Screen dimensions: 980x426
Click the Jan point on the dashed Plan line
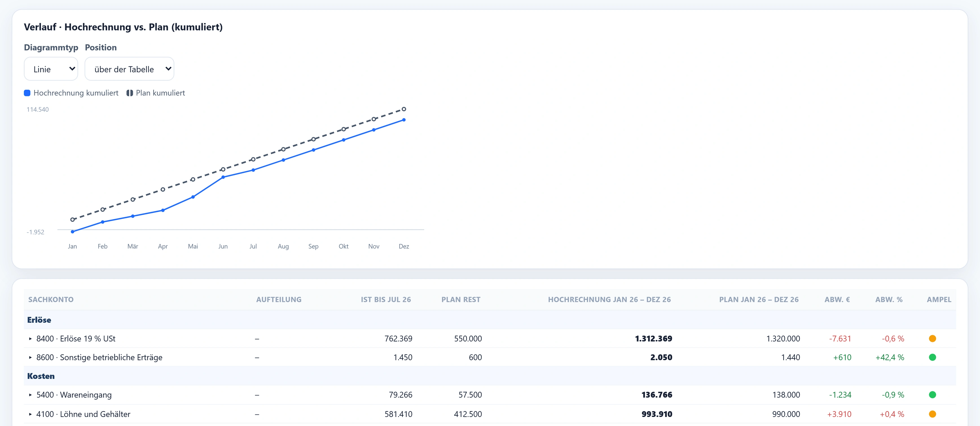point(72,219)
